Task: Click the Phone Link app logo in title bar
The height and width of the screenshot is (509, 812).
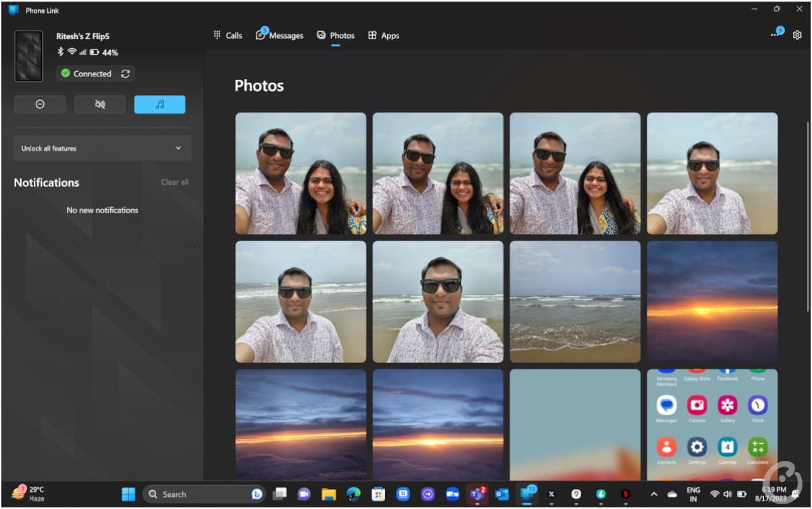Action: 13,9
